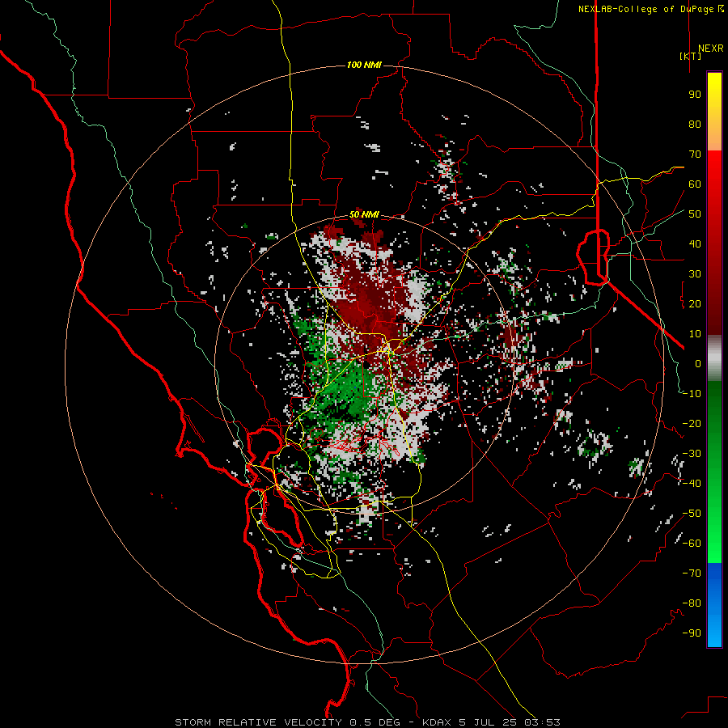This screenshot has width=728, height=728.
Task: Click the -20 value on the velocity scale
Action: pyautogui.click(x=692, y=424)
